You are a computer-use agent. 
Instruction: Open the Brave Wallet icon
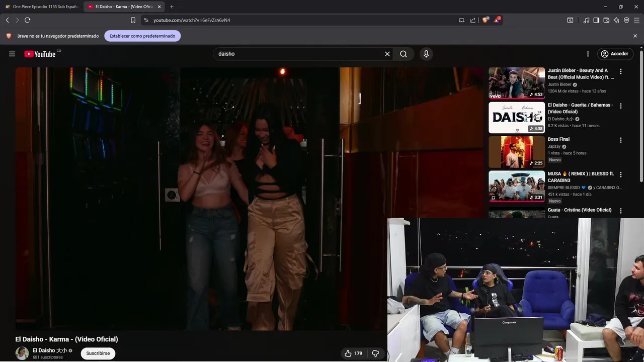[606, 20]
